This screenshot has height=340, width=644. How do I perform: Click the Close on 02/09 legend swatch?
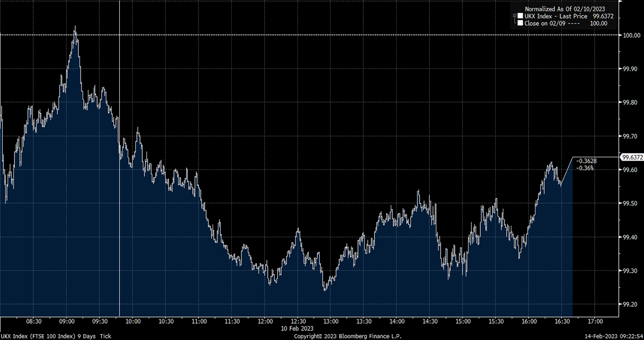pos(520,24)
